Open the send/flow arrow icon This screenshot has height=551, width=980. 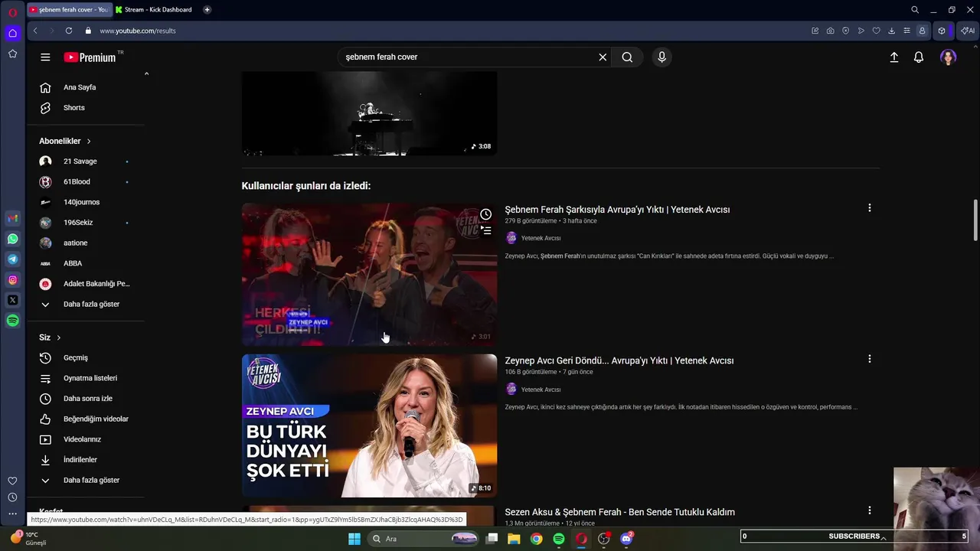coord(861,31)
